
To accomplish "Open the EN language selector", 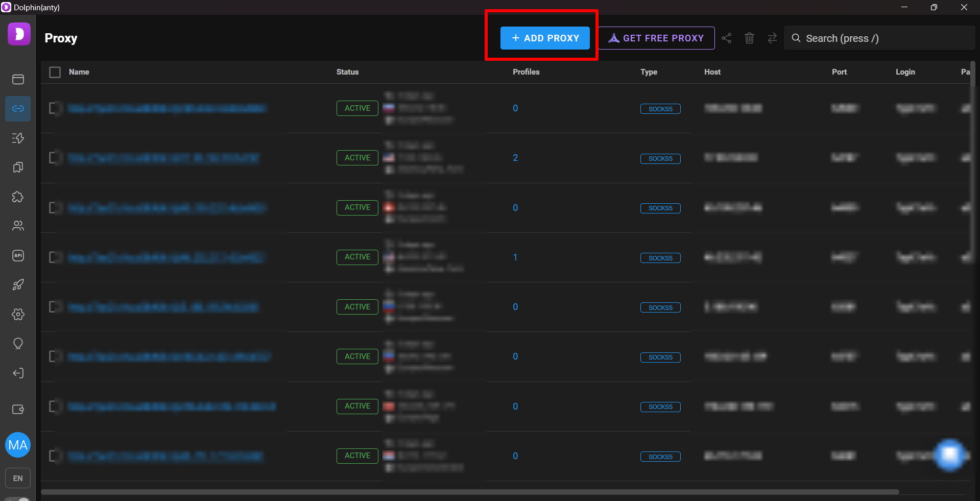I will [18, 479].
